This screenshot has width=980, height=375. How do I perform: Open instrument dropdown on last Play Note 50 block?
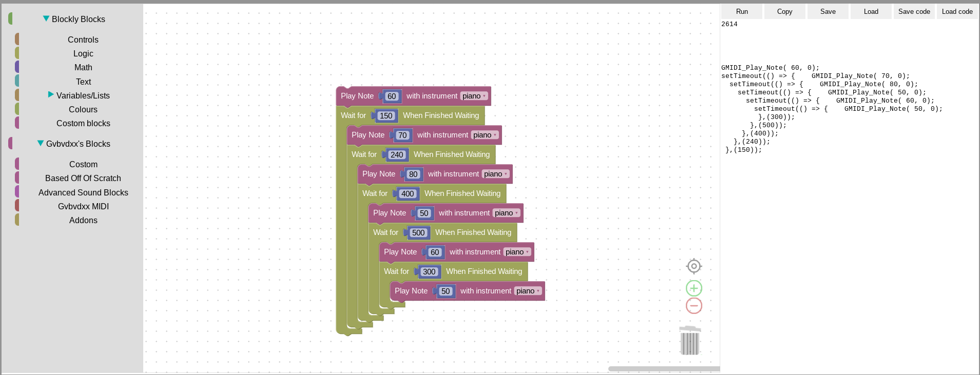click(528, 291)
